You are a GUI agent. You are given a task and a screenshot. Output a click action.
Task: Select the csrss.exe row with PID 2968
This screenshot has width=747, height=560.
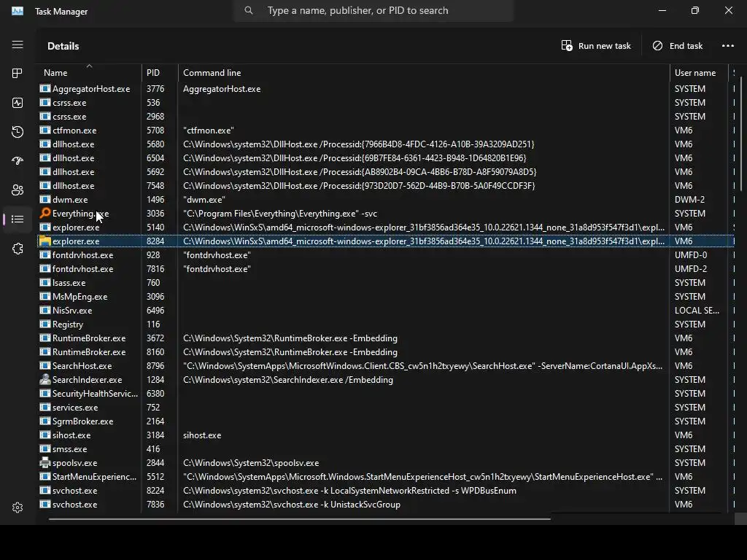click(x=386, y=116)
